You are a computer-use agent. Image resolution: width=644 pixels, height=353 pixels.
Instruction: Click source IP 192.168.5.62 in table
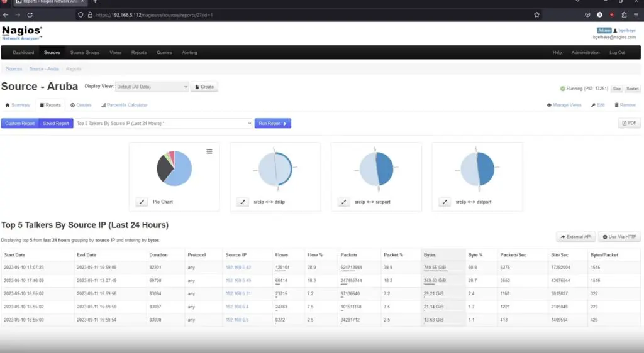(x=238, y=267)
